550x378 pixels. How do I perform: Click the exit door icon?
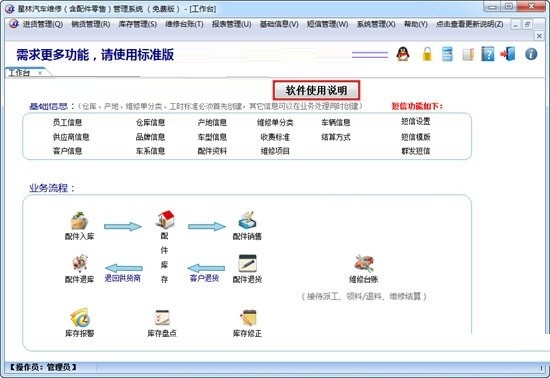508,54
